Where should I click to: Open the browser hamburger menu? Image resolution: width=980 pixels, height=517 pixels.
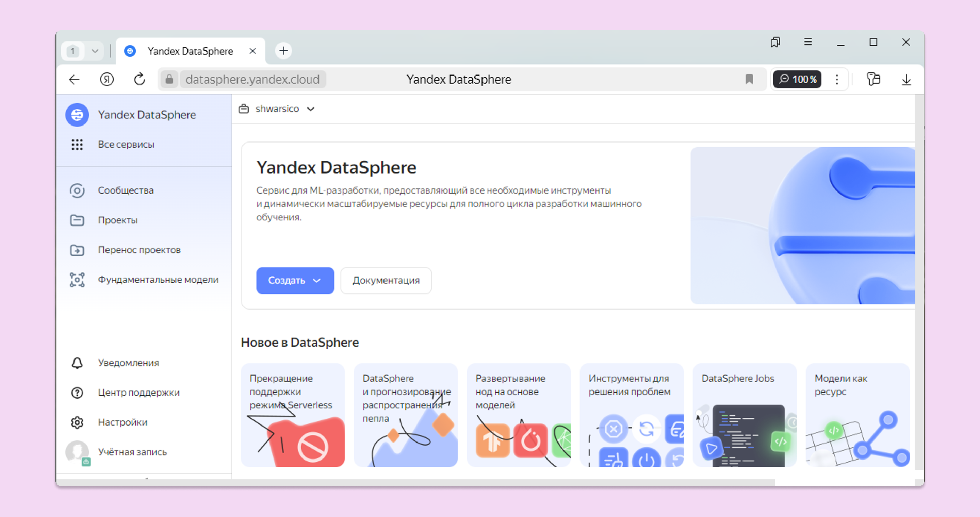point(808,42)
